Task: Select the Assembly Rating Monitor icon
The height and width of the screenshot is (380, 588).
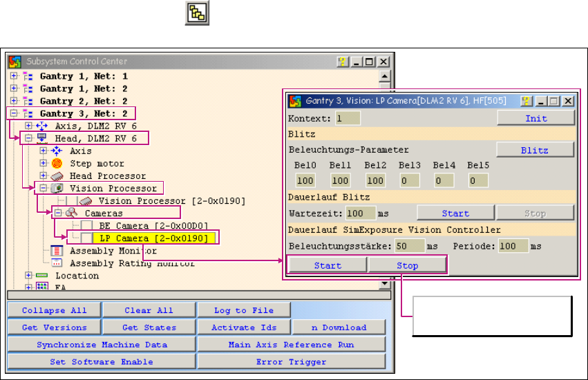Action: [x=58, y=263]
